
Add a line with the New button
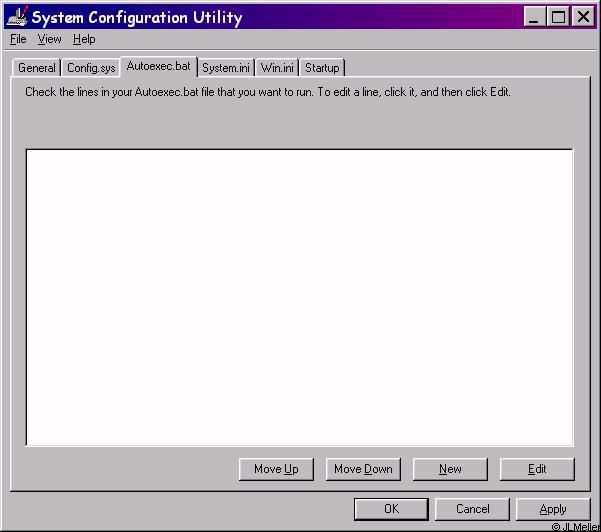pyautogui.click(x=450, y=469)
